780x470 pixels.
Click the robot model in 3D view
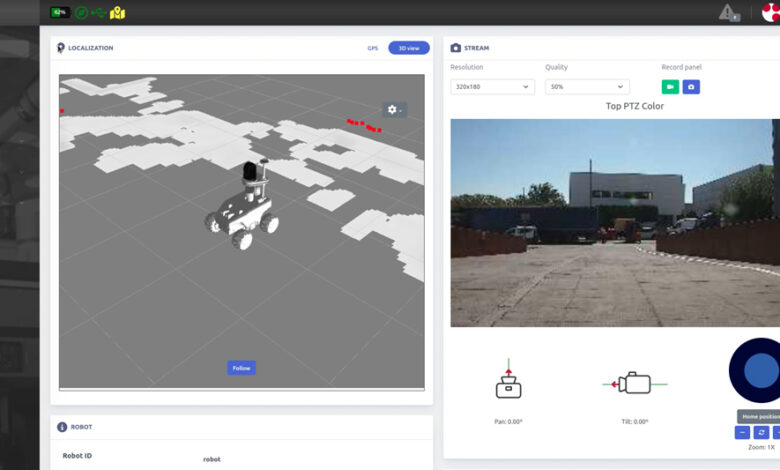[x=243, y=204]
